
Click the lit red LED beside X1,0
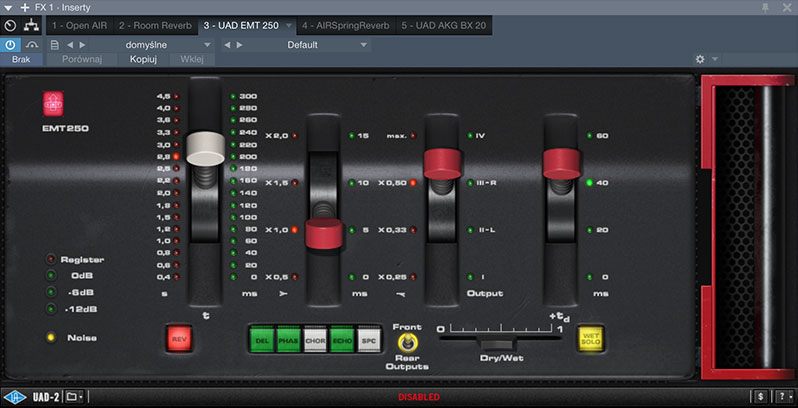click(x=295, y=230)
